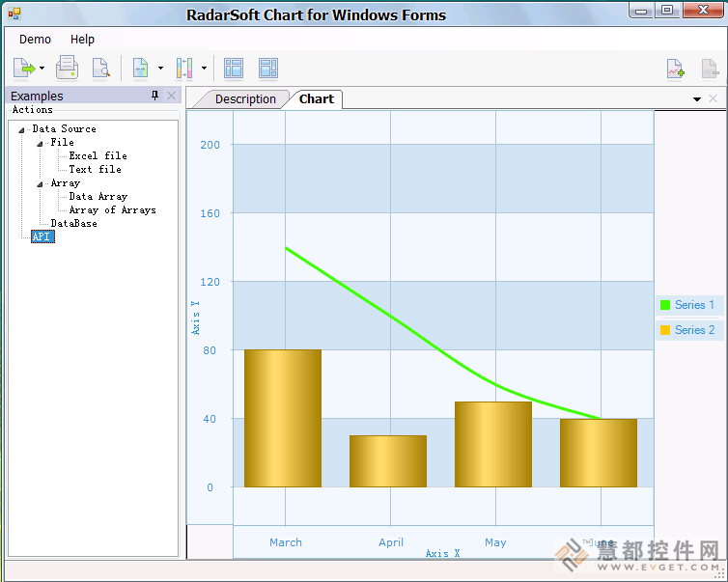The height and width of the screenshot is (582, 728).
Task: Click the Actions group label
Action: [x=33, y=109]
